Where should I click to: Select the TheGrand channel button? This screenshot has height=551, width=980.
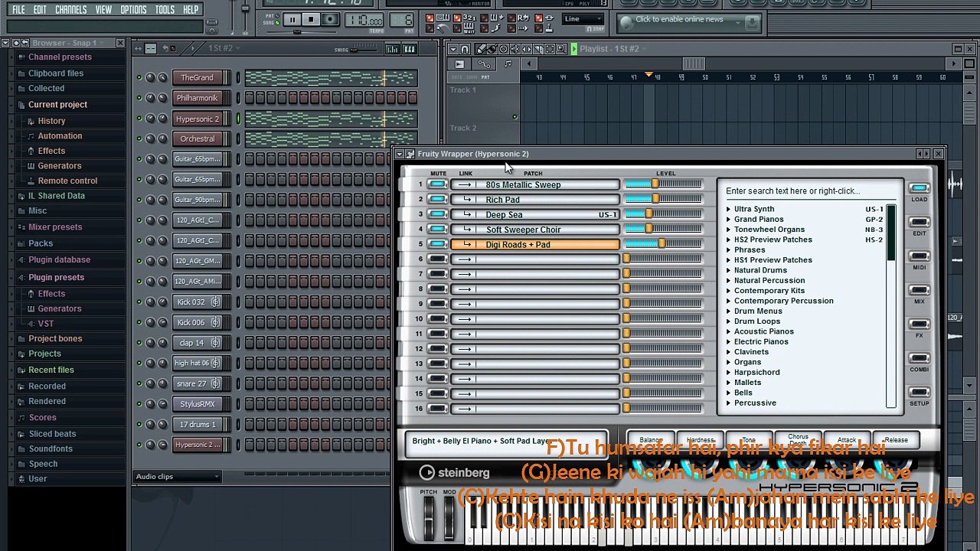pyautogui.click(x=198, y=77)
